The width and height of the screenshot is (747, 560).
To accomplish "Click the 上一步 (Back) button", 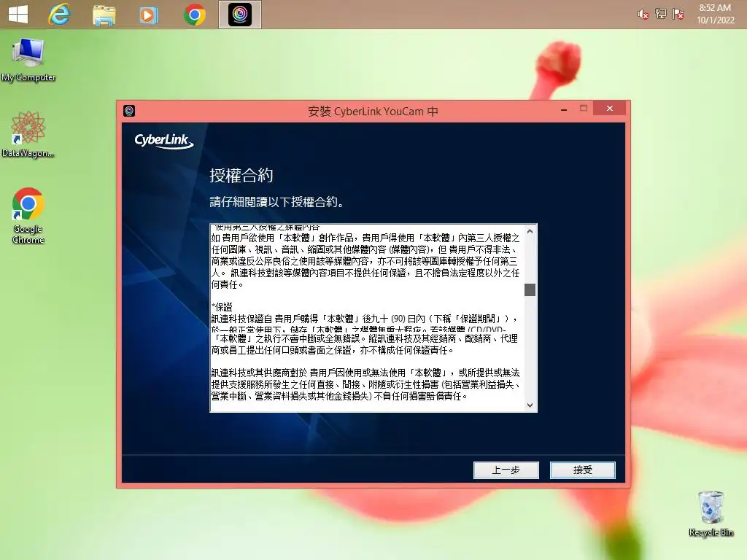I will 506,470.
